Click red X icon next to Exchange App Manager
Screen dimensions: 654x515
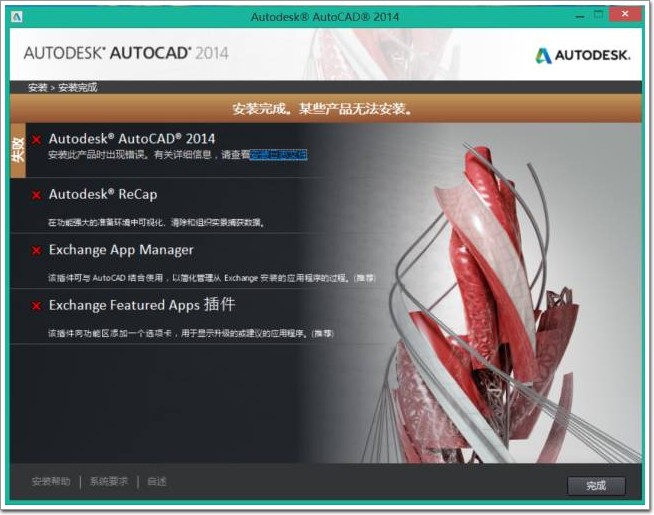[x=37, y=250]
